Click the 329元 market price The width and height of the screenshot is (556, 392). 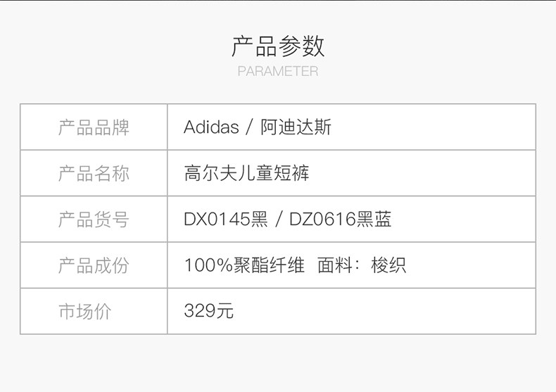tap(208, 311)
